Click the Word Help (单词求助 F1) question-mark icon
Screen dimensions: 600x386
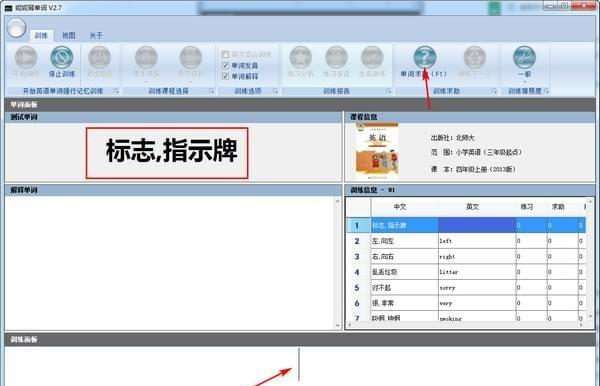click(425, 58)
